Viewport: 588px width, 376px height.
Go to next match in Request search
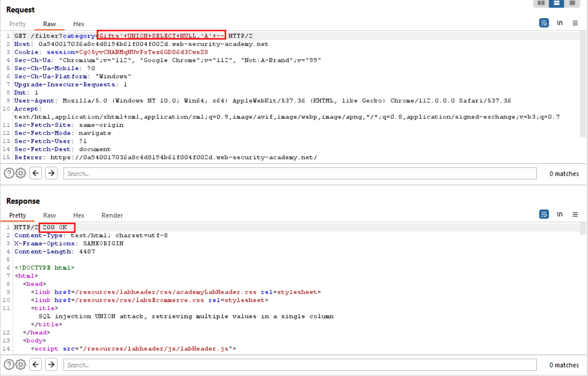51,173
